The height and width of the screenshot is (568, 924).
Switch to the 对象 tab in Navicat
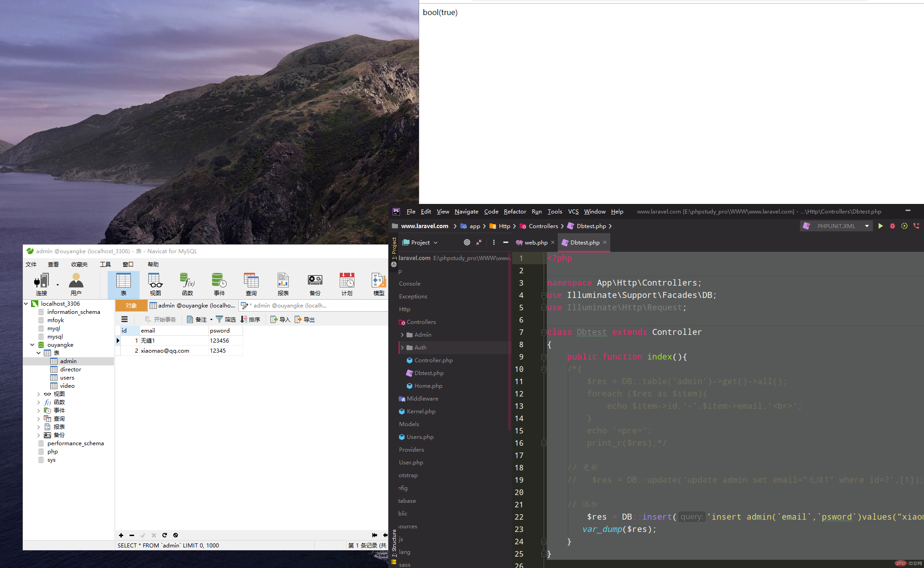(x=131, y=305)
